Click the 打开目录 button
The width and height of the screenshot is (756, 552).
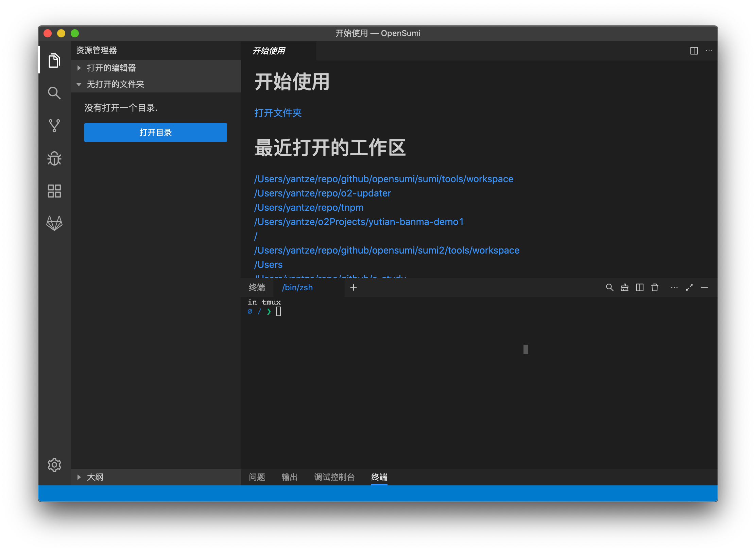155,132
